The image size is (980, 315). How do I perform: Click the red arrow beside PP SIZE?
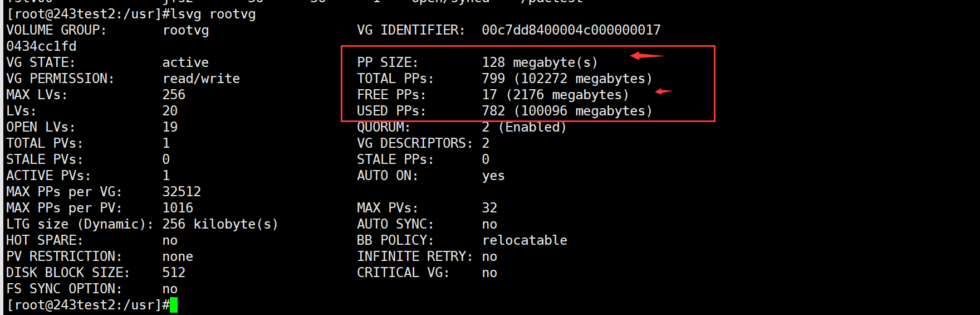tap(646, 55)
